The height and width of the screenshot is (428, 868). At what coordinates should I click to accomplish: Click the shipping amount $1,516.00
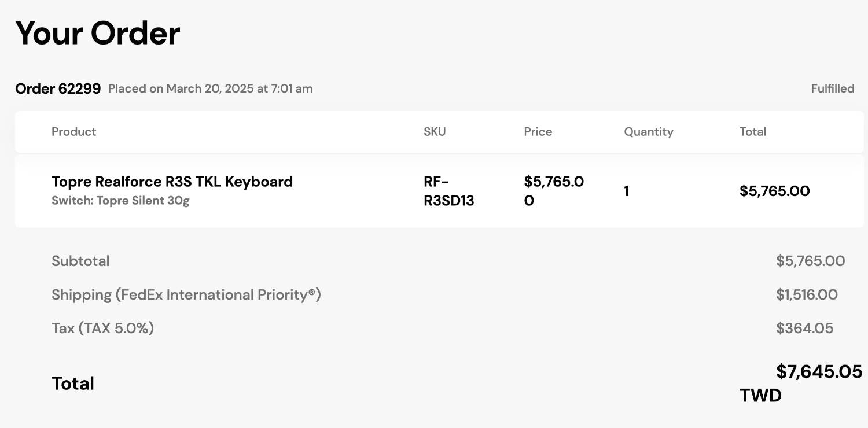[807, 294]
